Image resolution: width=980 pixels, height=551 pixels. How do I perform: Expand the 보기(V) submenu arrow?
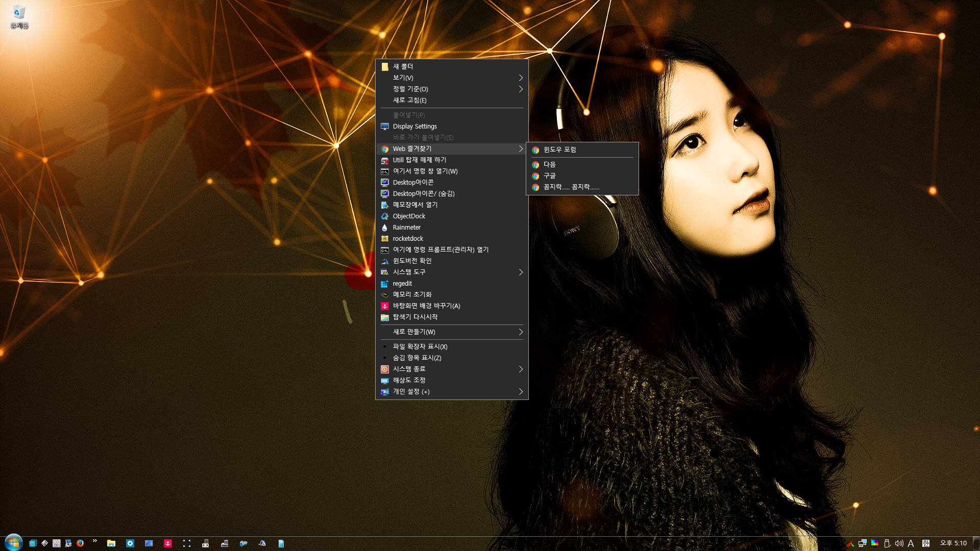point(521,78)
